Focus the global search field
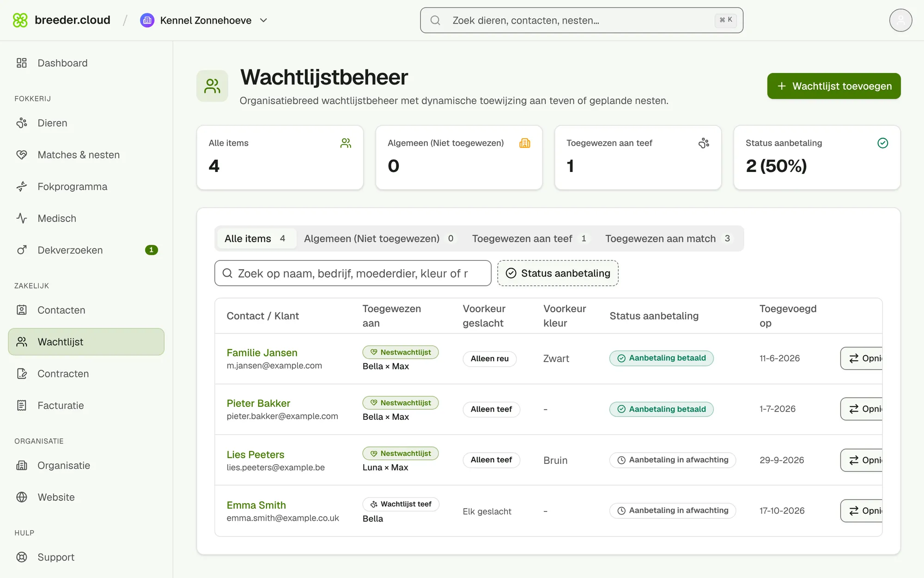 [x=581, y=20]
